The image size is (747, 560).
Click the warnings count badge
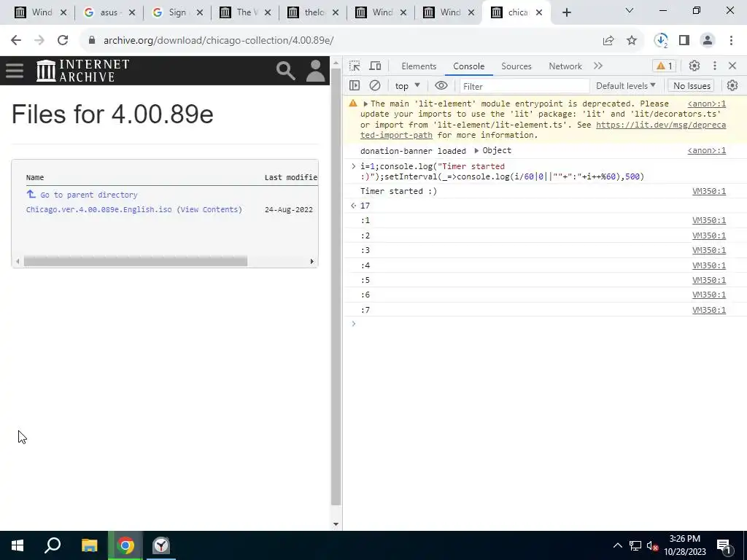click(665, 66)
